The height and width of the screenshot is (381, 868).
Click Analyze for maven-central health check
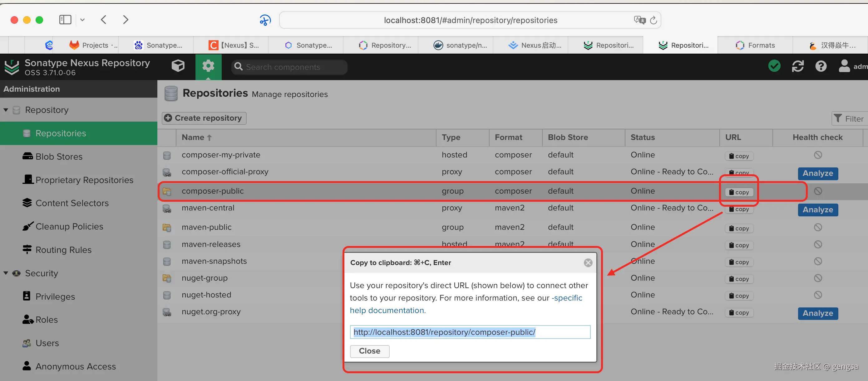click(x=817, y=210)
